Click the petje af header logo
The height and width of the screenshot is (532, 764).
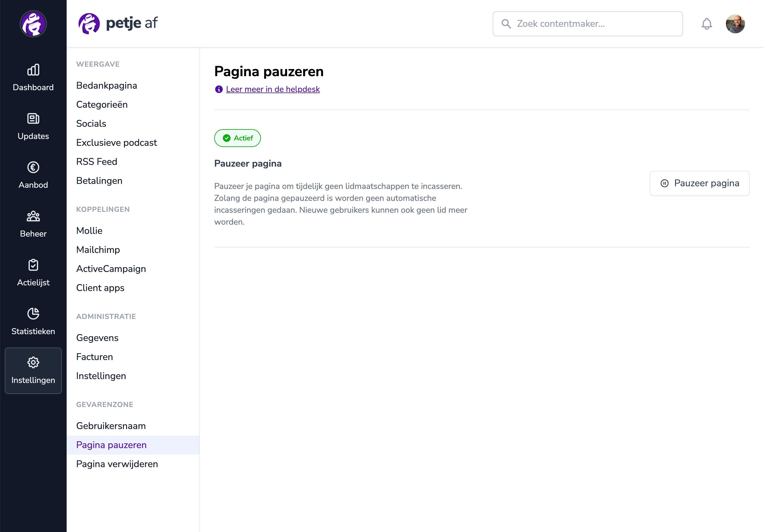coord(118,23)
